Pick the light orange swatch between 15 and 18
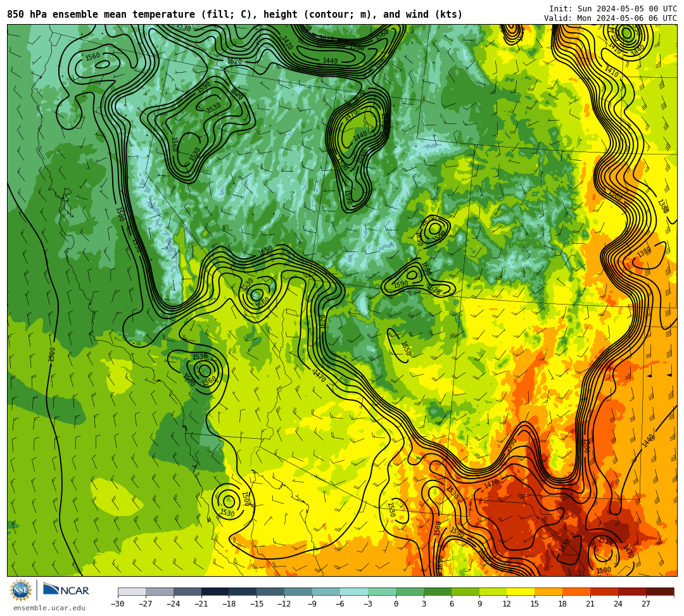Screen dimensions: 684x616 548,591
